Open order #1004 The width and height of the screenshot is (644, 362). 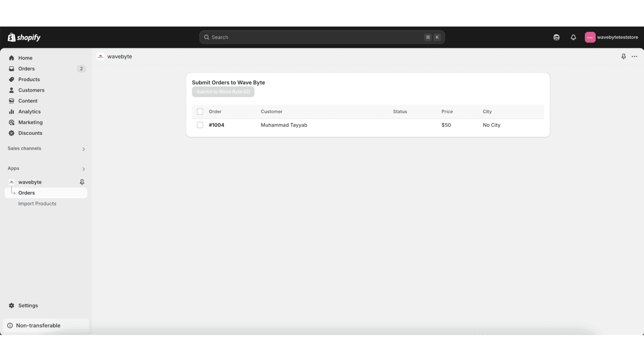pyautogui.click(x=217, y=125)
